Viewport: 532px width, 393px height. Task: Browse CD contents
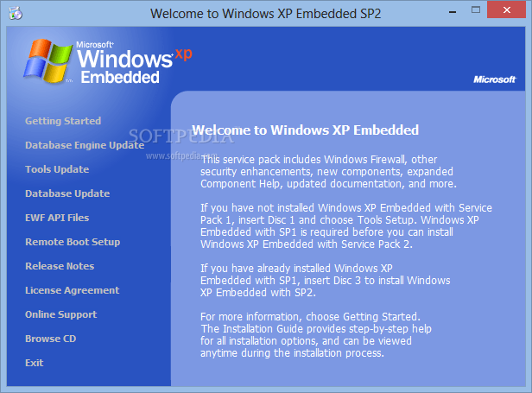(51, 339)
